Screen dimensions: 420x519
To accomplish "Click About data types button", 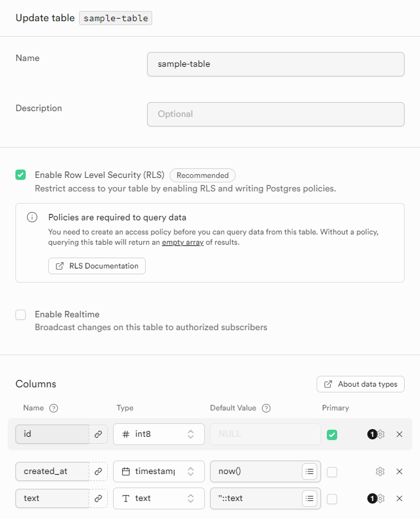I will coord(360,384).
